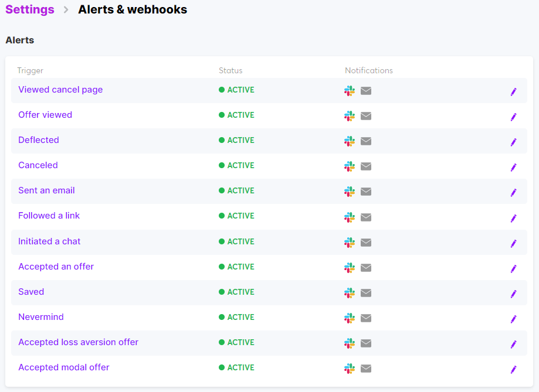Click Slack icon in Viewed cancel page row

(x=350, y=91)
